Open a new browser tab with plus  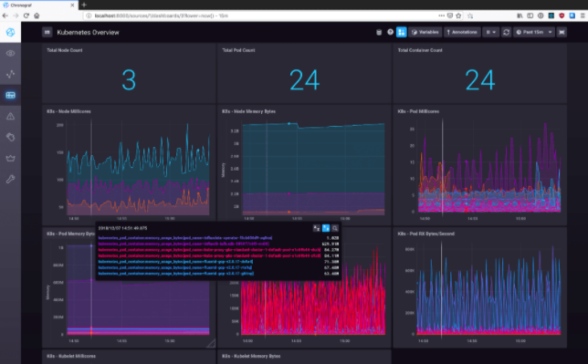coord(84,5)
